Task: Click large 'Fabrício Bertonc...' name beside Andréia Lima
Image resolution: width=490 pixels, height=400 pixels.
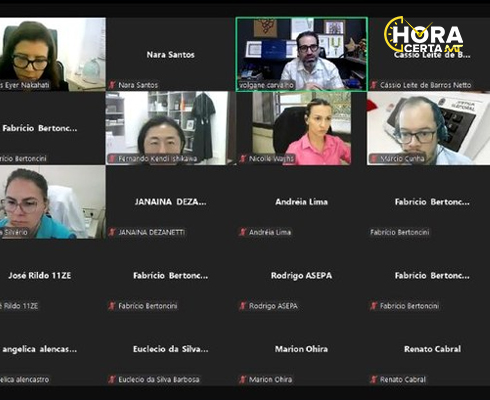Action: point(432,202)
